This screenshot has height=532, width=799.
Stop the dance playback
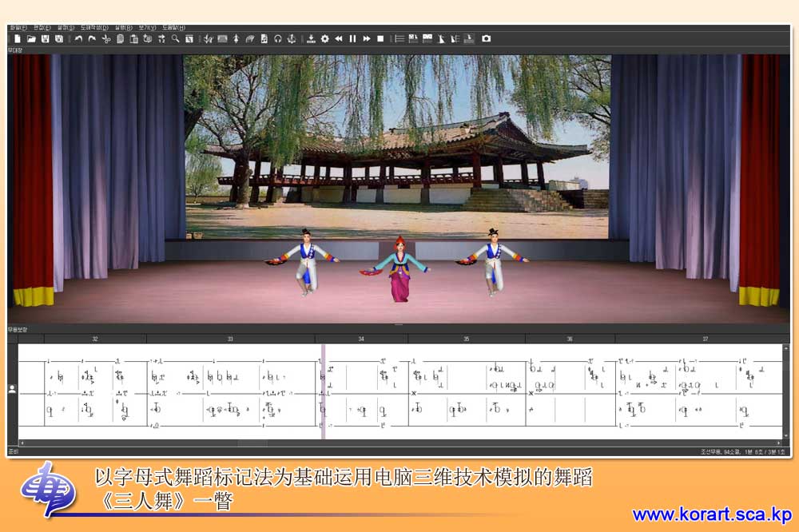(x=380, y=38)
